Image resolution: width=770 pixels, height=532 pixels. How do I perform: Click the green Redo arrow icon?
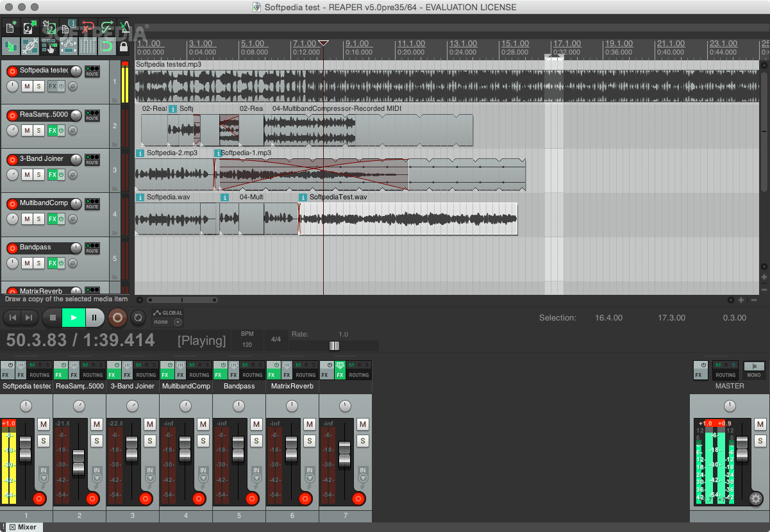106,28
